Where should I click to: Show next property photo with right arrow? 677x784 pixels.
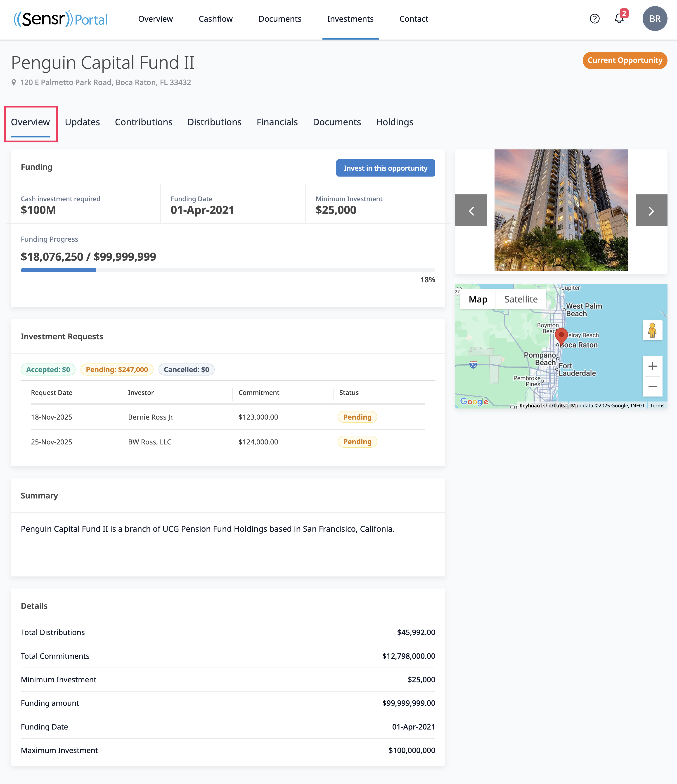point(651,210)
